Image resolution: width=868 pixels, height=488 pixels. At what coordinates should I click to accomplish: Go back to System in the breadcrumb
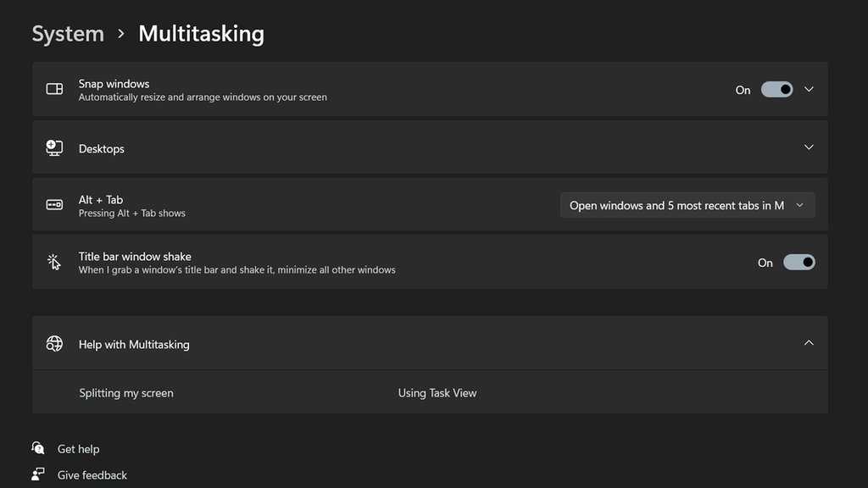click(68, 34)
